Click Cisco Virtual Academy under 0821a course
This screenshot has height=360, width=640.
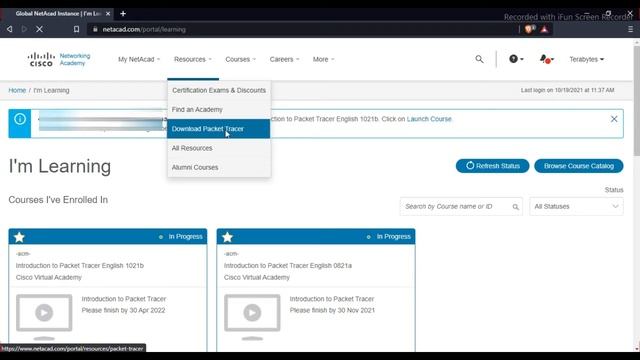257,277
